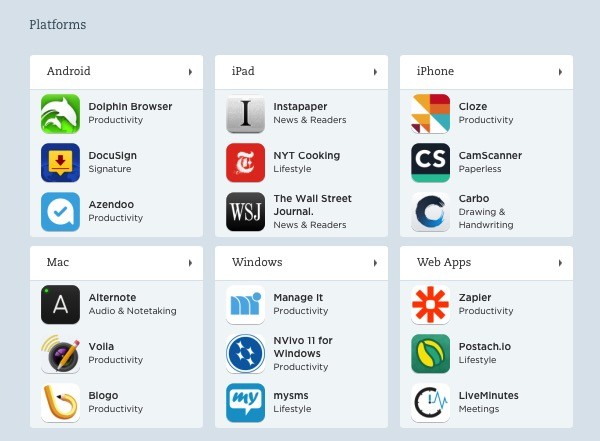The width and height of the screenshot is (600, 441).
Task: Open the iPhone category heading
Action: (435, 71)
